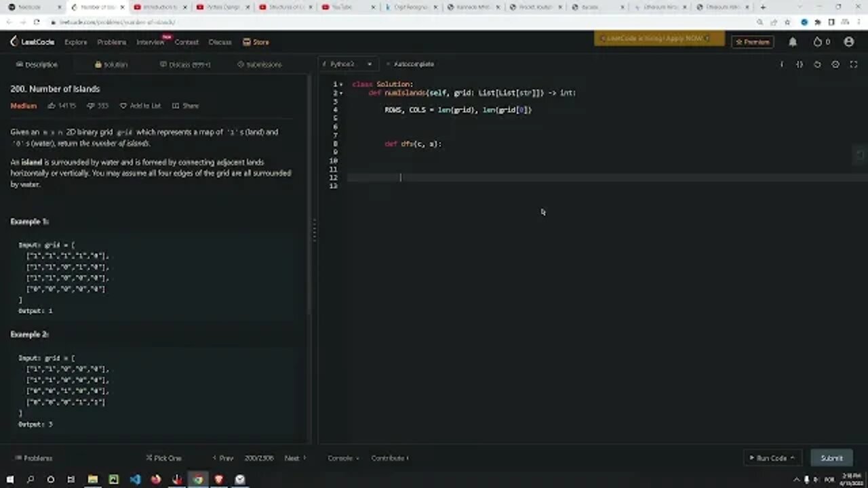The height and width of the screenshot is (488, 868).
Task: Toggle the Autocomplete option
Action: [410, 64]
